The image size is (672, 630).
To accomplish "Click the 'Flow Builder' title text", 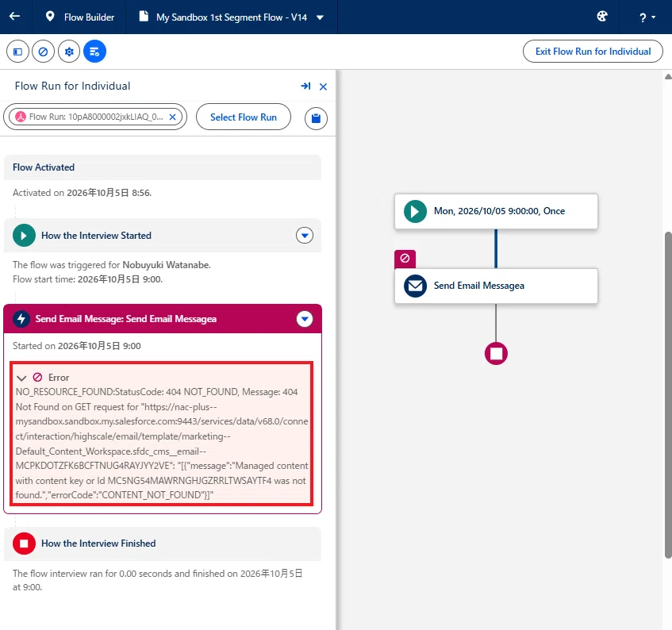I will pos(89,17).
